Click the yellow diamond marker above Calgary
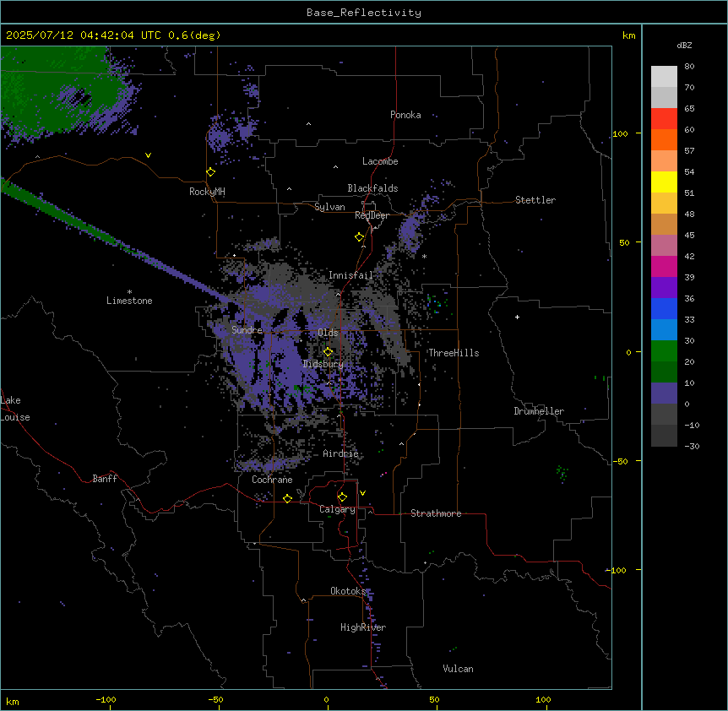This screenshot has height=711, width=728. click(x=342, y=497)
